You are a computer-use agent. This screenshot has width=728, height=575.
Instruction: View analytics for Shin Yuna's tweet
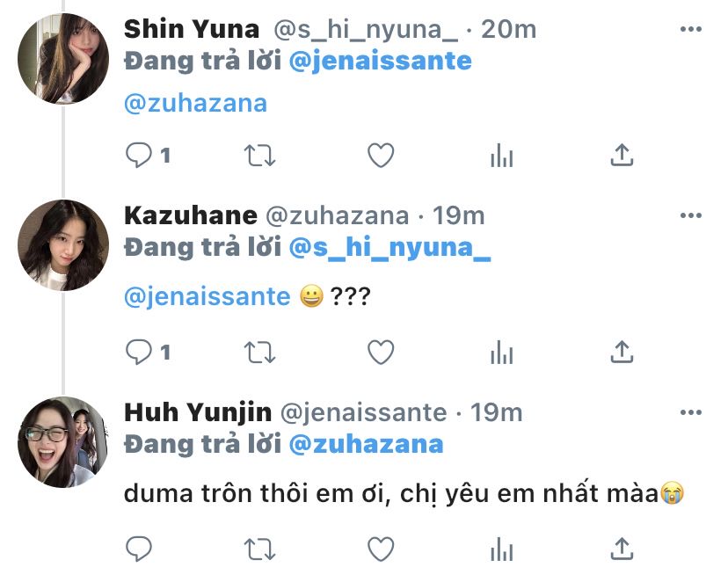pyautogui.click(x=501, y=156)
